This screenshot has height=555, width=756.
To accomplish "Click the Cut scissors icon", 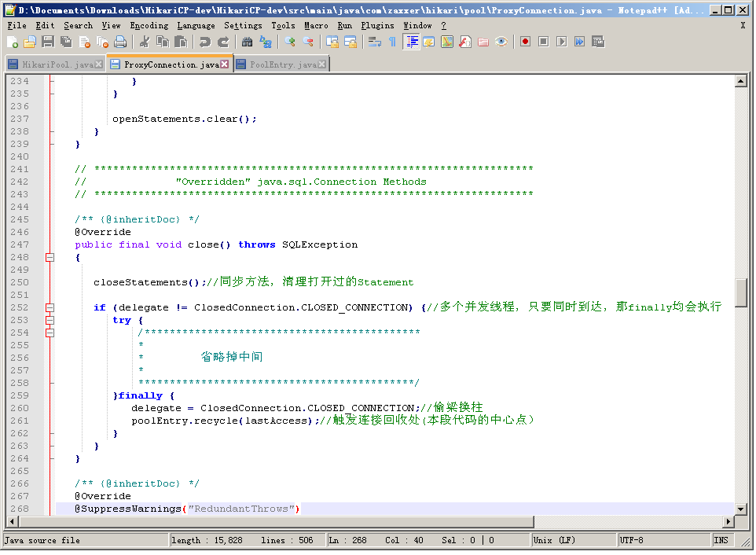I will click(x=144, y=42).
